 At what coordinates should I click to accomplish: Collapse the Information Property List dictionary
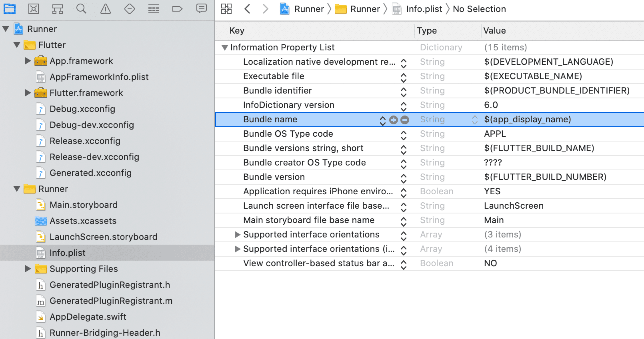pyautogui.click(x=225, y=48)
